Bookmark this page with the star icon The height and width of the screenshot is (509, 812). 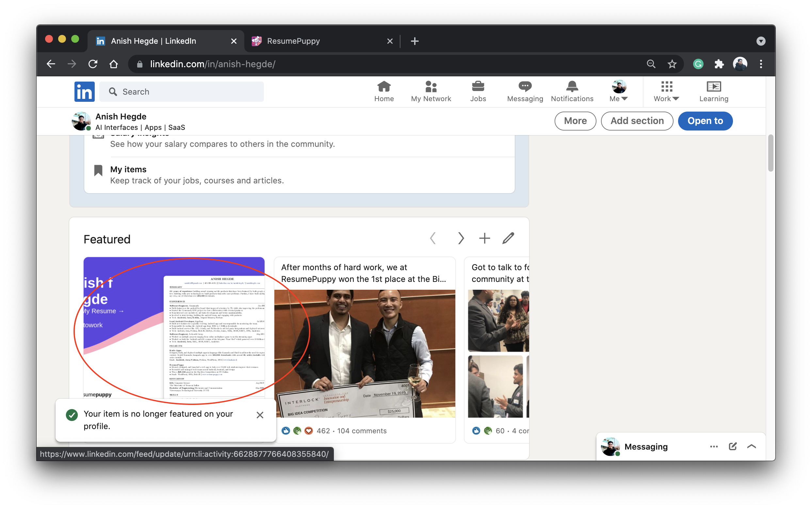(x=672, y=64)
